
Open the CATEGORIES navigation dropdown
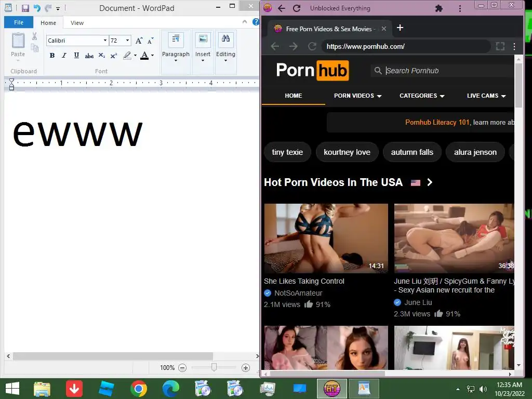point(422,96)
